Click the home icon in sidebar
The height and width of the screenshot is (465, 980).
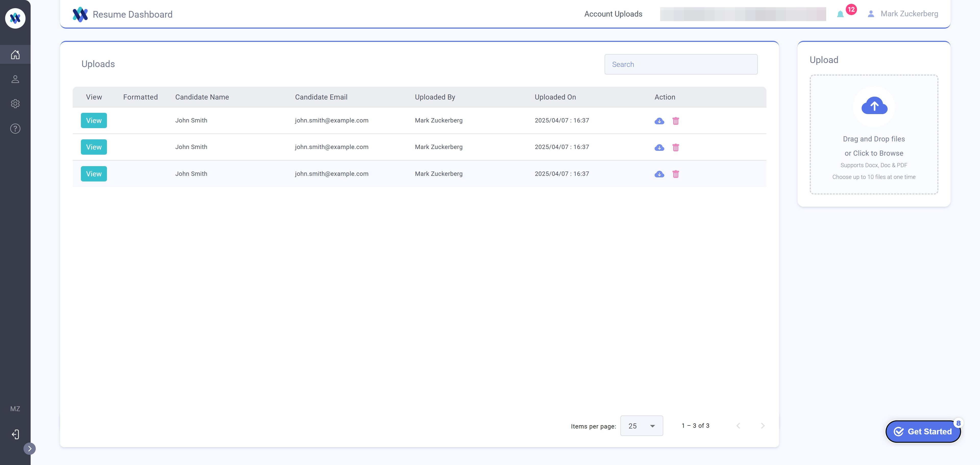[15, 54]
